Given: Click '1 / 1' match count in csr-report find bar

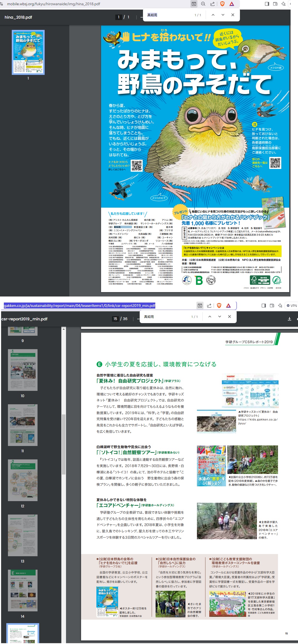Looking at the screenshot, I should tap(194, 317).
